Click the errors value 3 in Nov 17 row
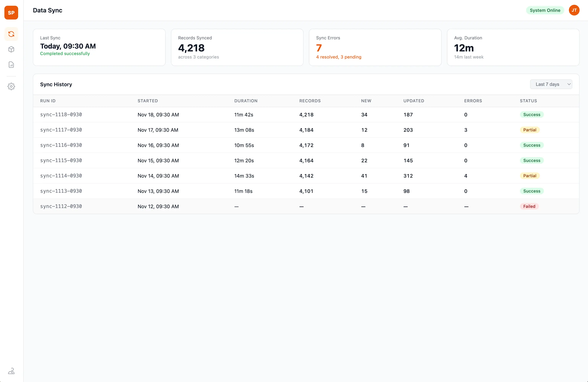 coord(466,130)
